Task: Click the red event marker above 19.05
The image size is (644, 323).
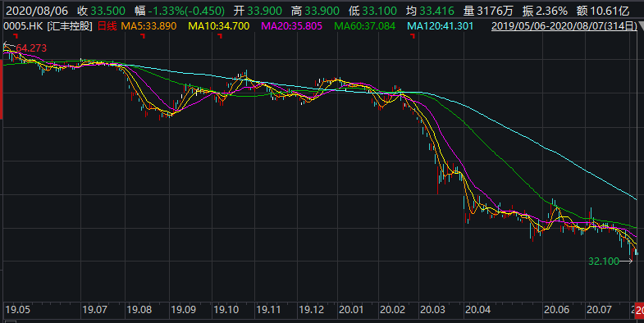Action: (16, 36)
